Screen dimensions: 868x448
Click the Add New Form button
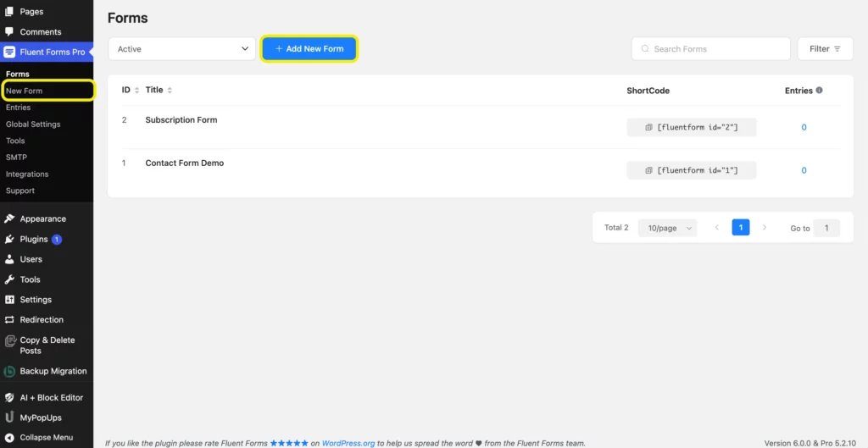pos(309,48)
